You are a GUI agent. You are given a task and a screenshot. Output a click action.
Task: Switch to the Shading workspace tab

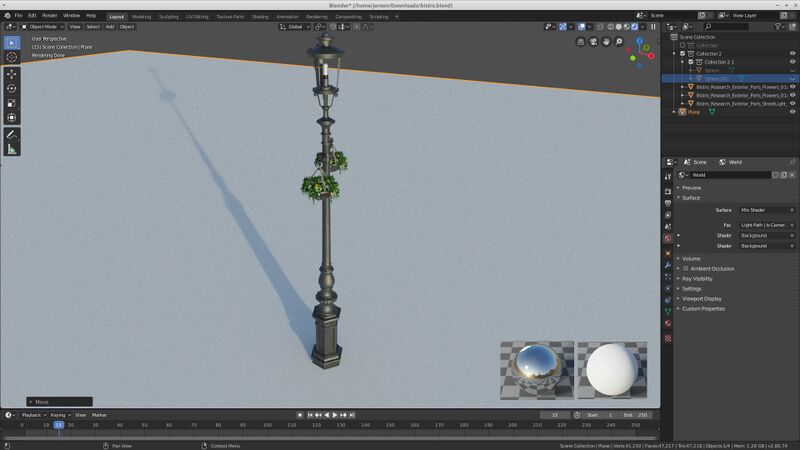[x=260, y=16]
